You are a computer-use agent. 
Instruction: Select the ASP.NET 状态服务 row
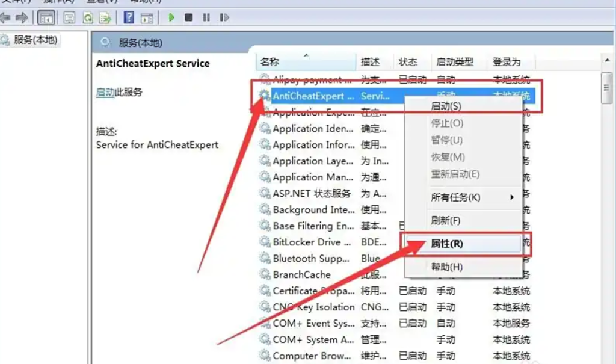[x=311, y=193]
